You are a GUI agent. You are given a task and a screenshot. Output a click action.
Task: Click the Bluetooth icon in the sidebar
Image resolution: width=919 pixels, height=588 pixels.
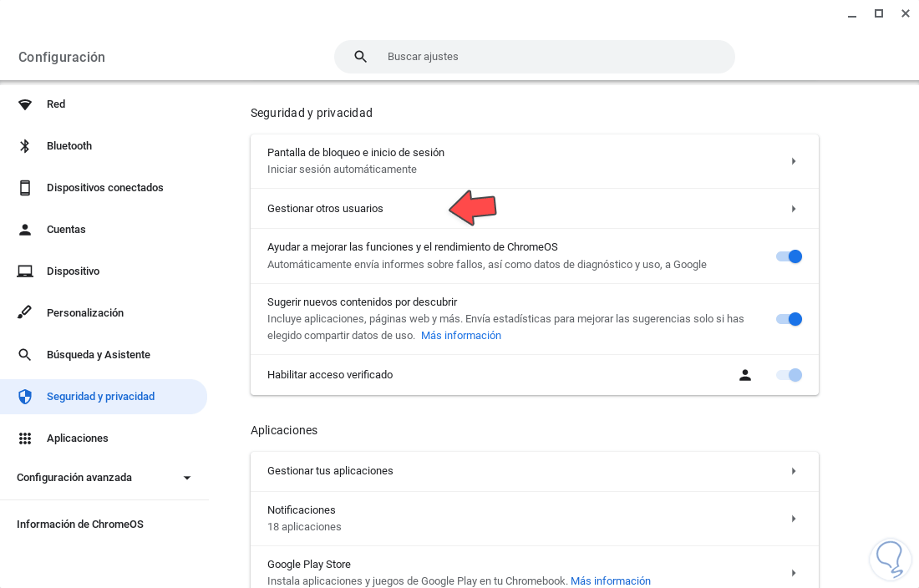point(25,146)
